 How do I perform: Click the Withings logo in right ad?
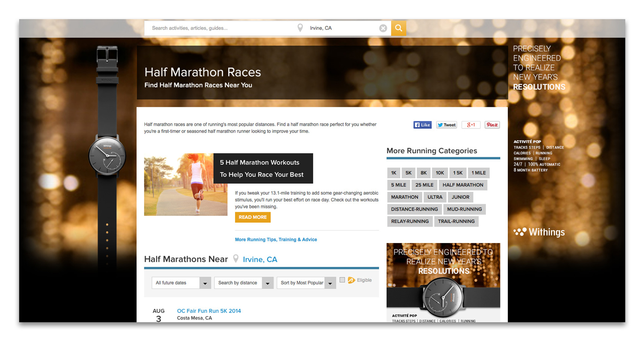click(539, 232)
